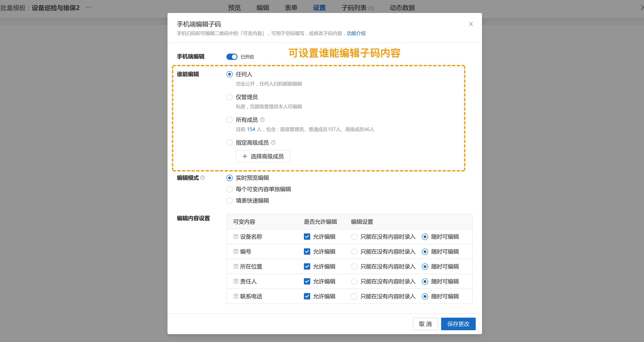Click 保存更改 to save changes

[x=458, y=324]
